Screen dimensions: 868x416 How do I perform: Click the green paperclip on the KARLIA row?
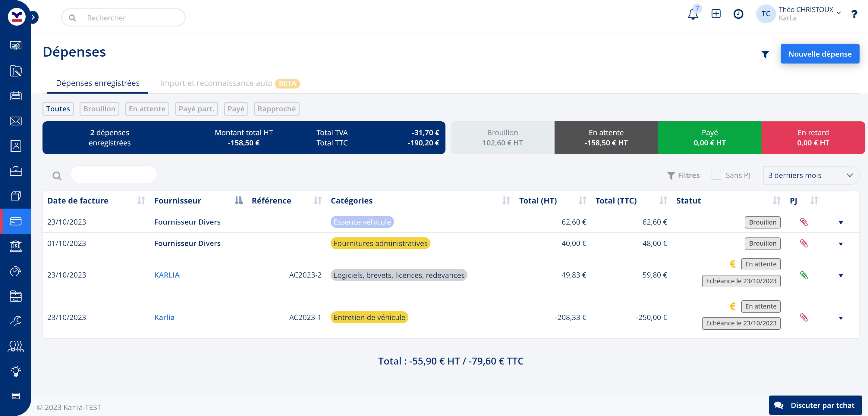(804, 275)
